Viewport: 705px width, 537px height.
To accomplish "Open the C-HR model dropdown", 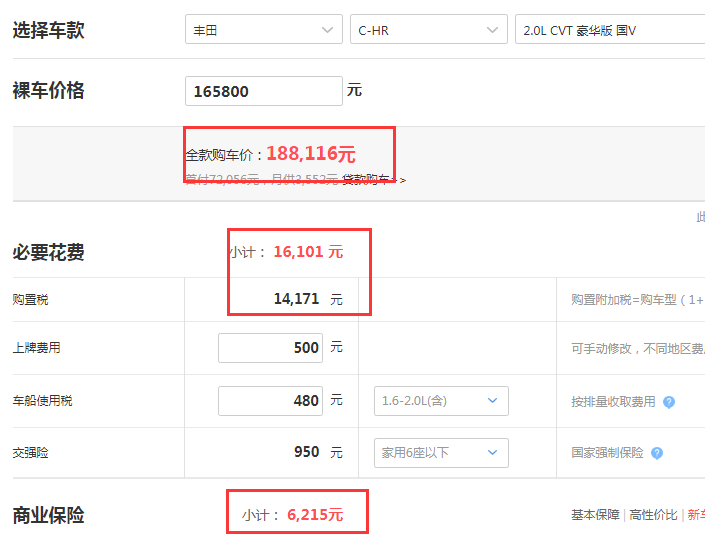I will (x=429, y=29).
